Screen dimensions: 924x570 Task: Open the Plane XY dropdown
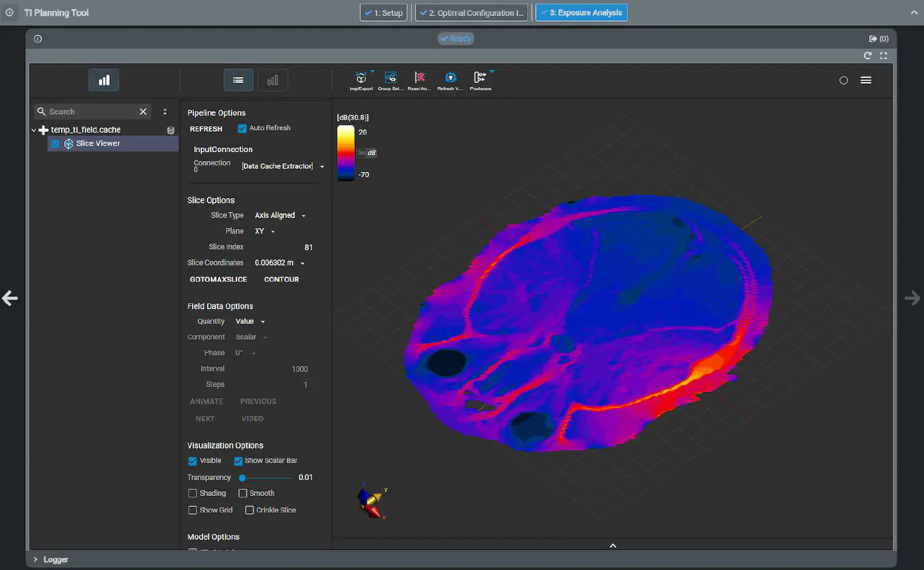[x=264, y=231]
